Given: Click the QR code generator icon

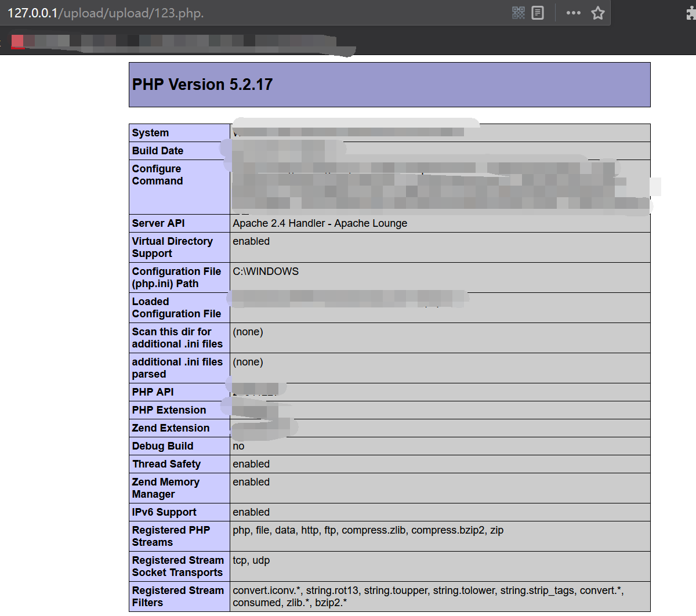Looking at the screenshot, I should [x=519, y=12].
